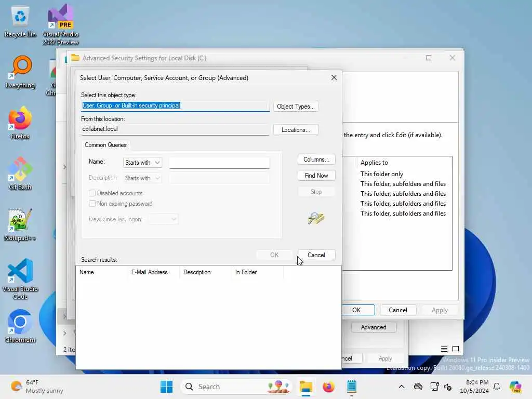Tick the Disabled accounts checkbox
The height and width of the screenshot is (399, 532).
[92, 193]
